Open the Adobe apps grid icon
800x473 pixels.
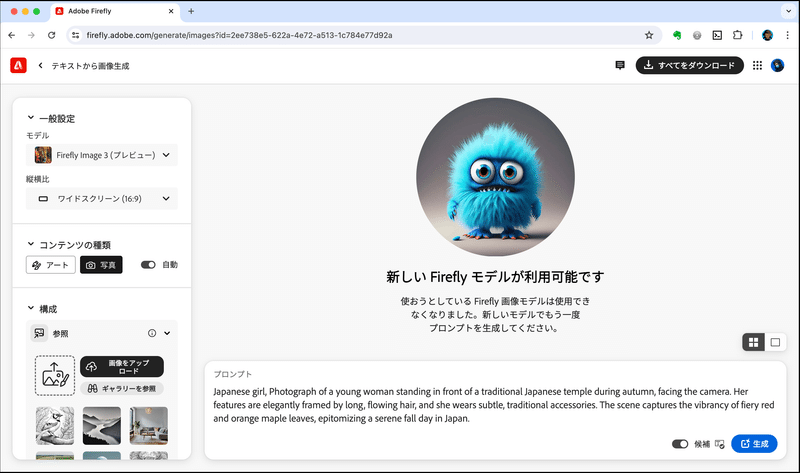click(x=757, y=65)
